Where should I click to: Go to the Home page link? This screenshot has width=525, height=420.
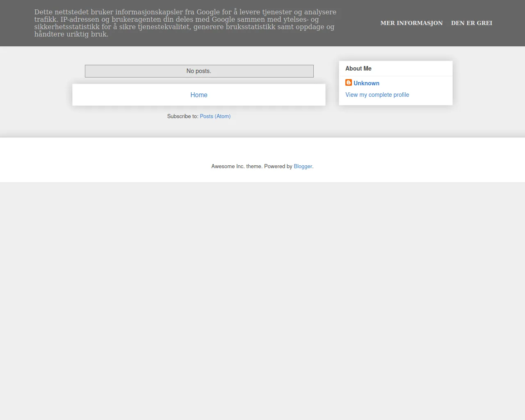(199, 95)
